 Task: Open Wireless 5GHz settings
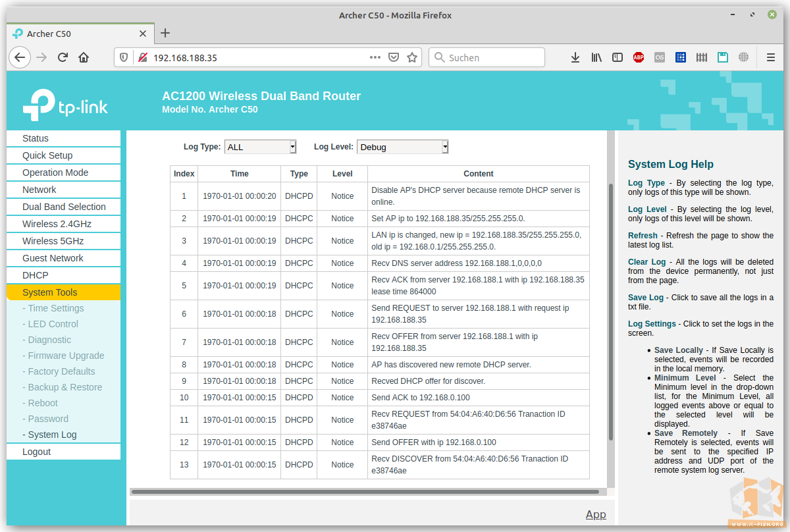pyautogui.click(x=63, y=241)
